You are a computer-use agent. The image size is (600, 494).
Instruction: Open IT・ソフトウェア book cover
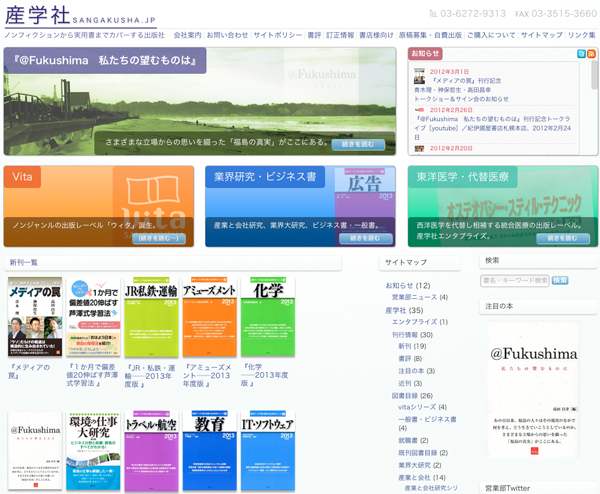tap(267, 451)
